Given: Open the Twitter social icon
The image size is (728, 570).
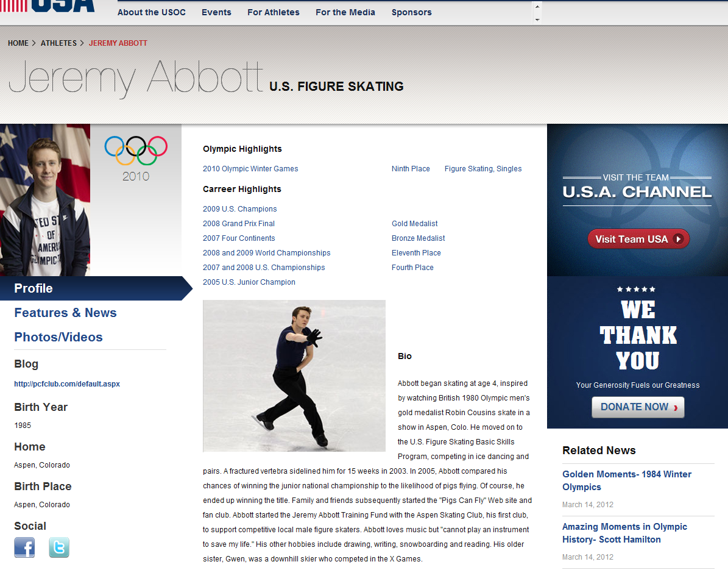Looking at the screenshot, I should pos(59,547).
